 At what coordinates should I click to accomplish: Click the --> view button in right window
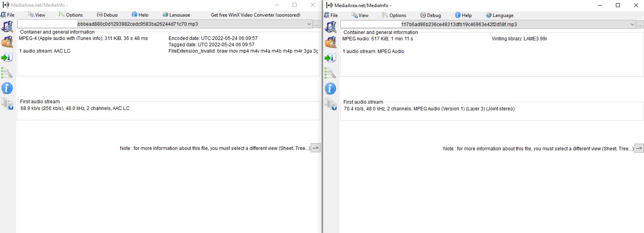[639, 148]
